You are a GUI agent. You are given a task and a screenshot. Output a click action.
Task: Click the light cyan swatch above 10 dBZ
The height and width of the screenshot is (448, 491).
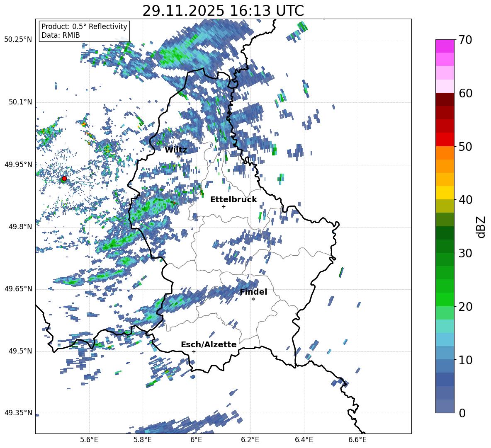click(445, 353)
